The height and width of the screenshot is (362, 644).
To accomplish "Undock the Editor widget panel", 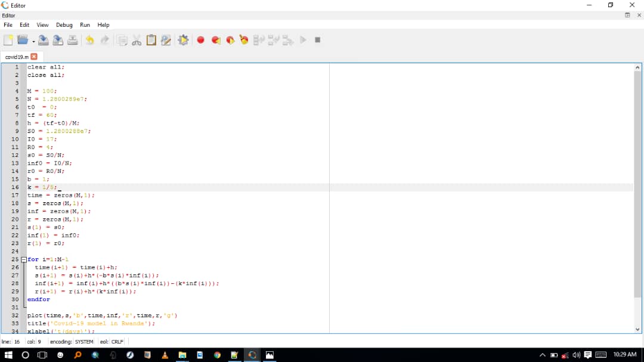I will point(627,15).
